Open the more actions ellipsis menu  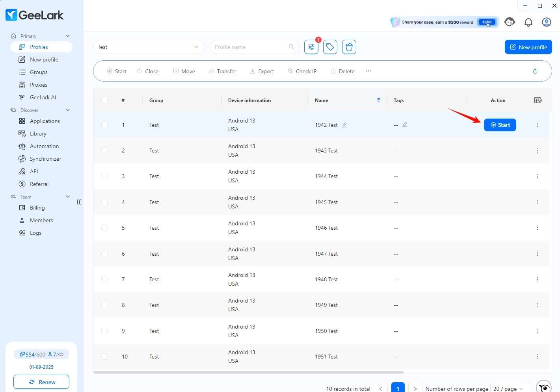[x=368, y=71]
